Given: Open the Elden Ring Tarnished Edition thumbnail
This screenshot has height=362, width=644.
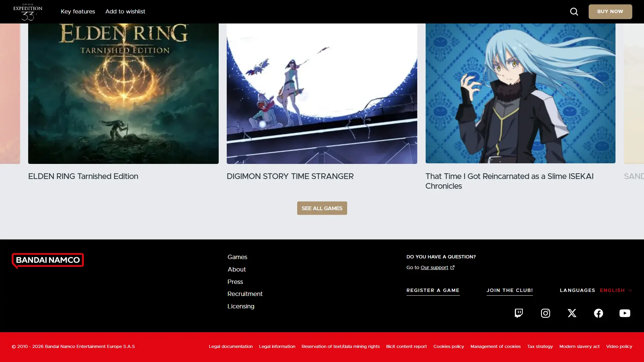Looking at the screenshot, I should click(123, 94).
